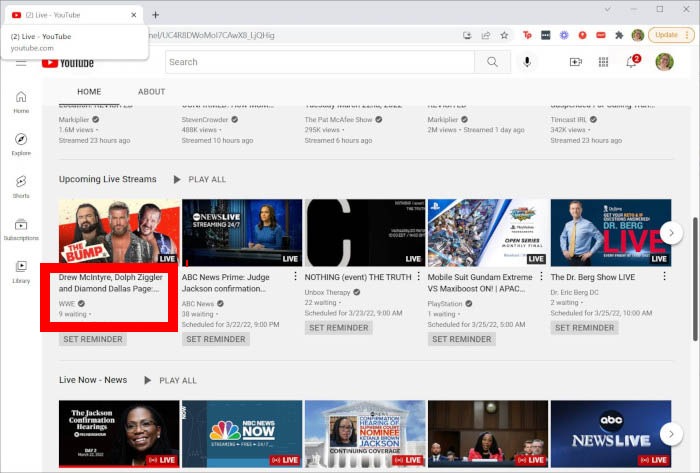Open Explore in the sidebar
Image resolution: width=700 pixels, height=473 pixels.
(x=21, y=145)
